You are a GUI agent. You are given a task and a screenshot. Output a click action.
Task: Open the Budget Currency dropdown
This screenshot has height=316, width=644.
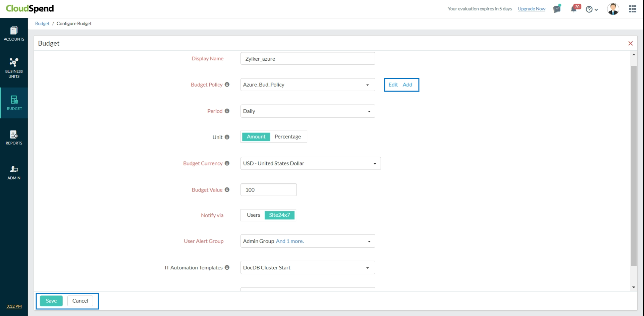tap(310, 163)
